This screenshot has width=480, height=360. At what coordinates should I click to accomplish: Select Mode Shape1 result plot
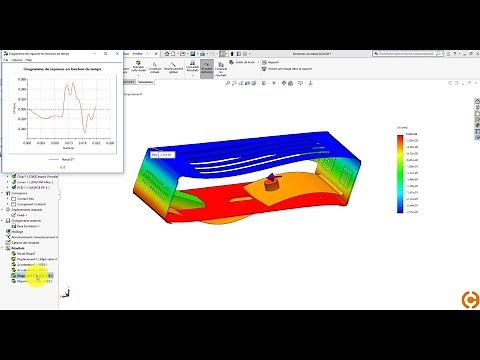(23, 254)
